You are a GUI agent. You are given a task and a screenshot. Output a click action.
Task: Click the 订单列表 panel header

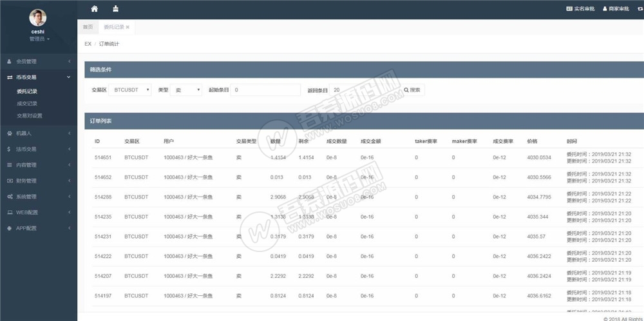point(365,121)
